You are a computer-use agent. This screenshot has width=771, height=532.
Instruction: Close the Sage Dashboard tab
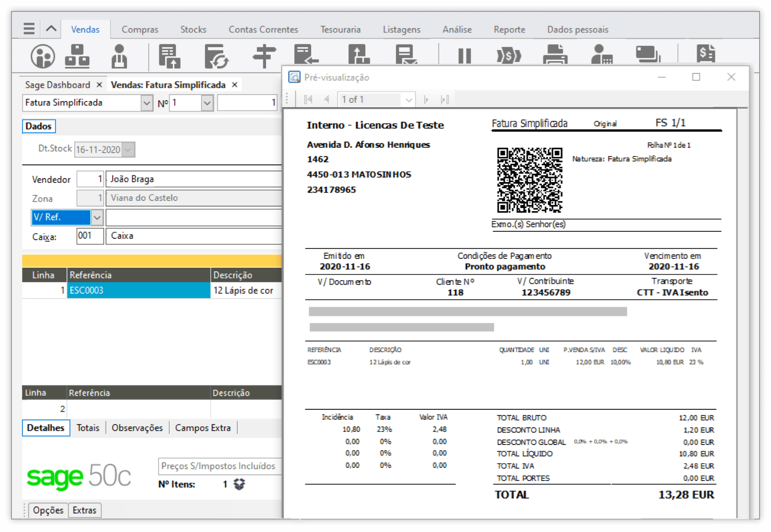99,85
